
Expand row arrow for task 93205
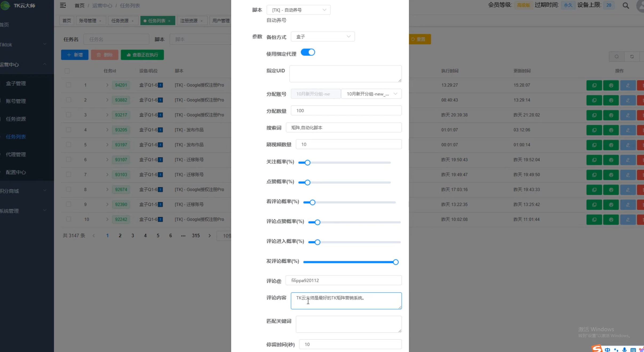(x=107, y=130)
